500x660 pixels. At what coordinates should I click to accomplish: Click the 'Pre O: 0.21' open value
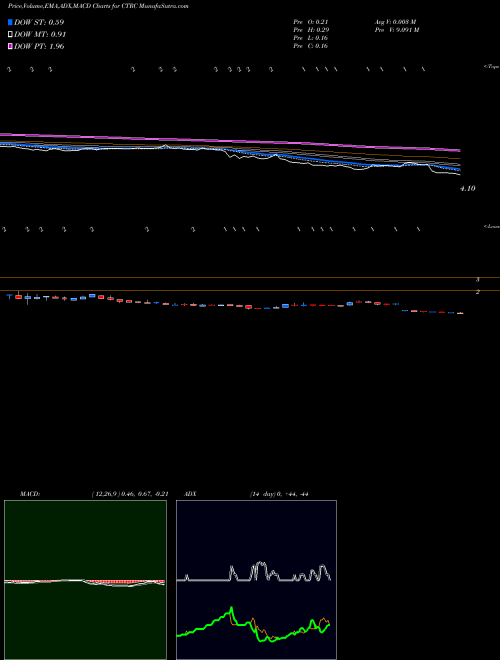tap(311, 22)
